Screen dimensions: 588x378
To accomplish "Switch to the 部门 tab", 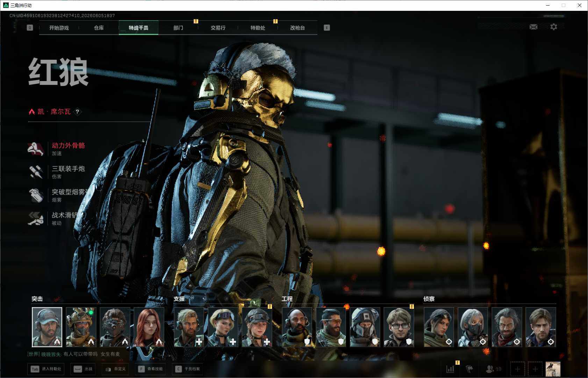I will [x=178, y=28].
